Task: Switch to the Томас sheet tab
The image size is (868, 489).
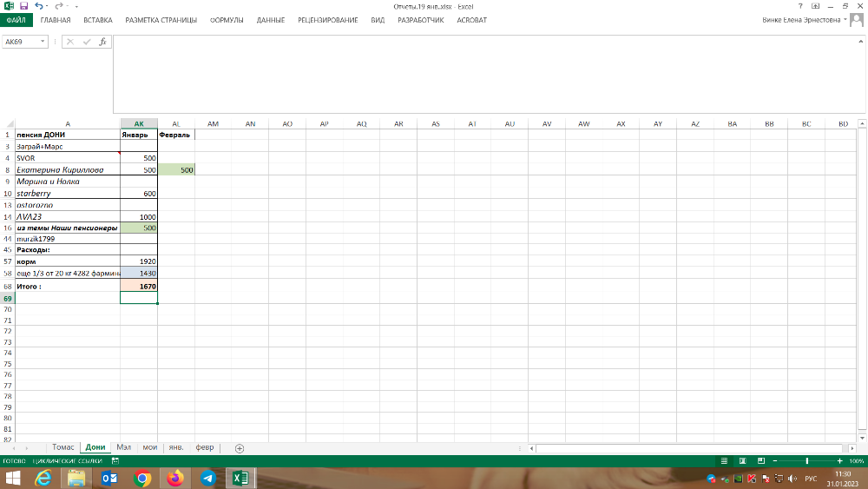Action: click(63, 448)
